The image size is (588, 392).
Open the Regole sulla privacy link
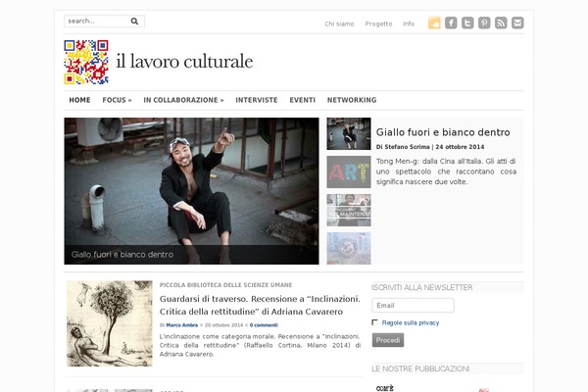coord(411,322)
